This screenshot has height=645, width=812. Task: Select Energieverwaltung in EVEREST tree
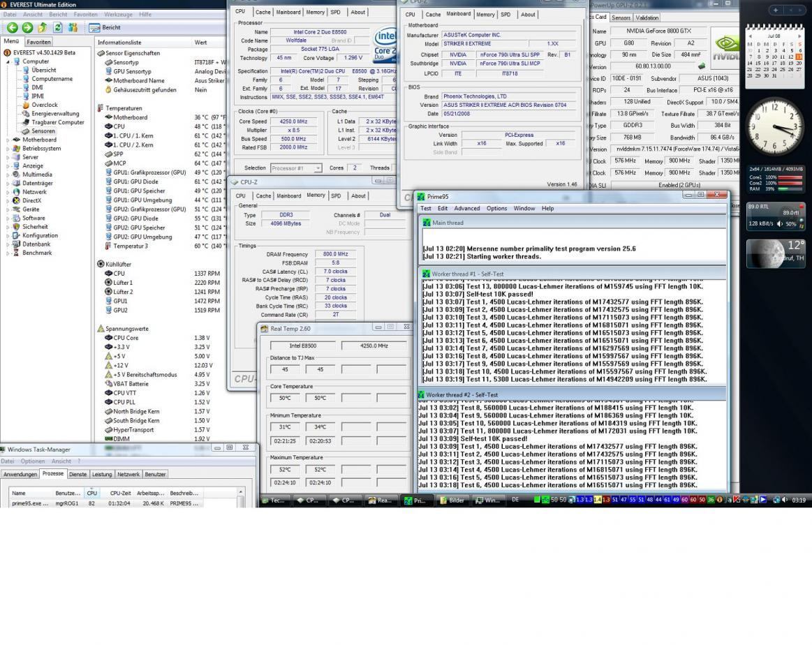pyautogui.click(x=50, y=113)
